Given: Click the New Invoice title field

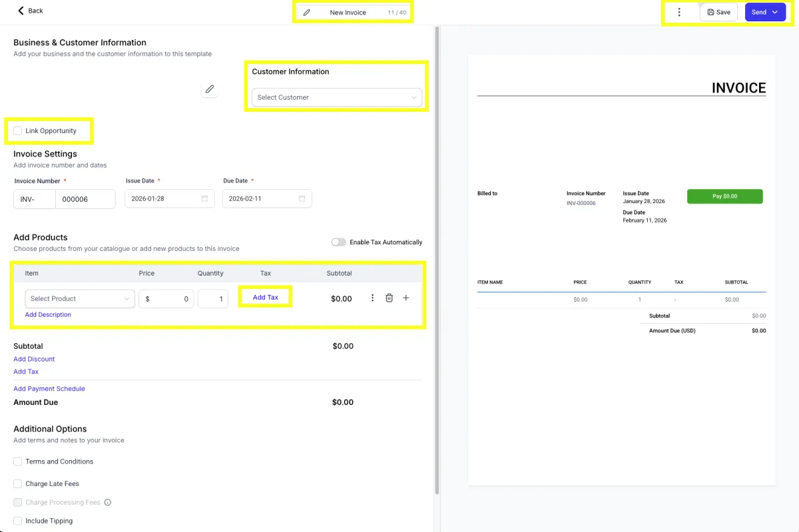Looking at the screenshot, I should point(353,13).
